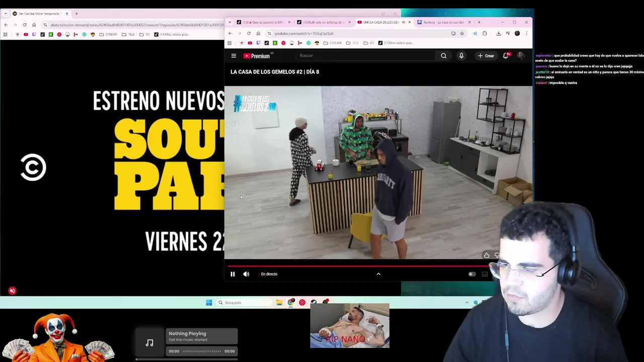
Task: Go to home page in the YouTube window
Action: click(x=258, y=34)
